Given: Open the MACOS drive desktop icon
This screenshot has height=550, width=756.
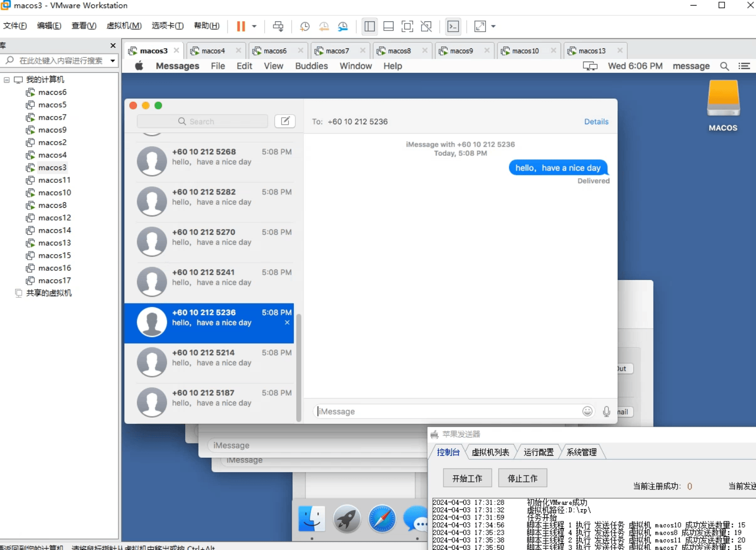Looking at the screenshot, I should (723, 106).
